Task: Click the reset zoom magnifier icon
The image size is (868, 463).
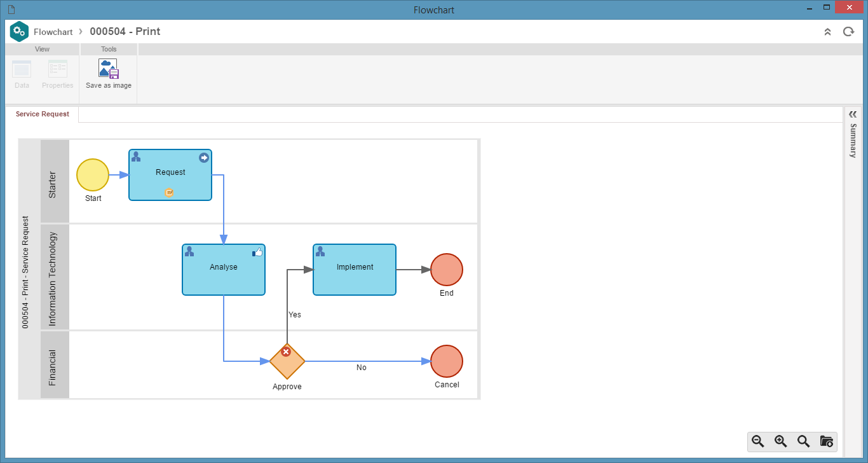Action: [804, 441]
